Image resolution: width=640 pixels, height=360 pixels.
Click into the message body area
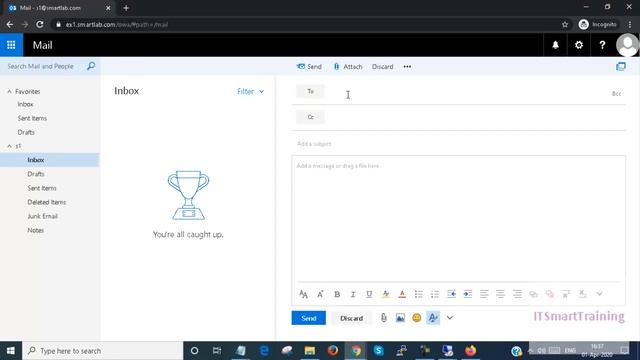point(458,218)
